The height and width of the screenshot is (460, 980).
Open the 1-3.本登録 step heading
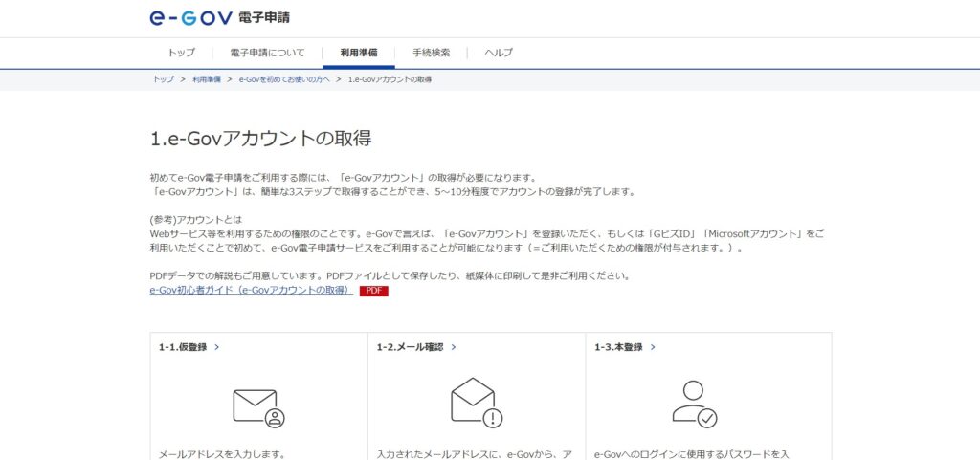tap(618, 347)
